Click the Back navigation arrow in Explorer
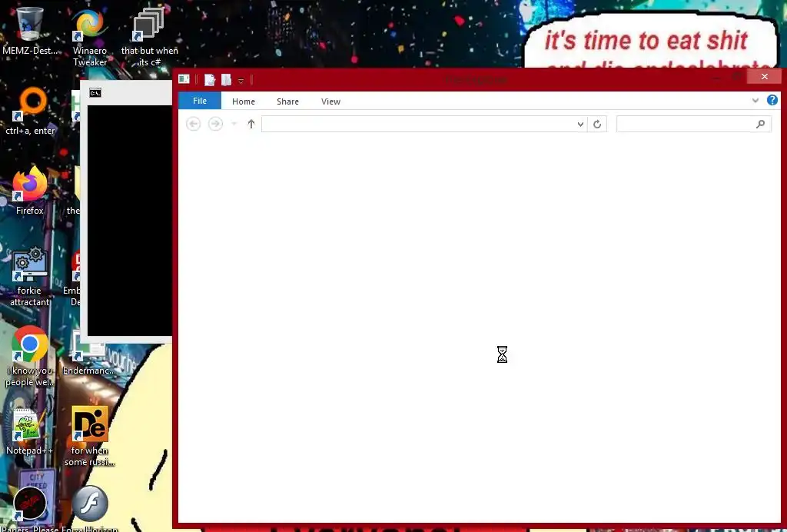Viewport: 787px width, 532px height. pos(193,124)
